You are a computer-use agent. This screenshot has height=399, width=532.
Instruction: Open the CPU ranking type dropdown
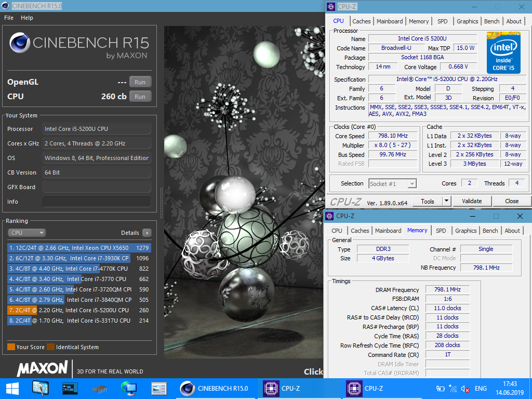[x=27, y=233]
